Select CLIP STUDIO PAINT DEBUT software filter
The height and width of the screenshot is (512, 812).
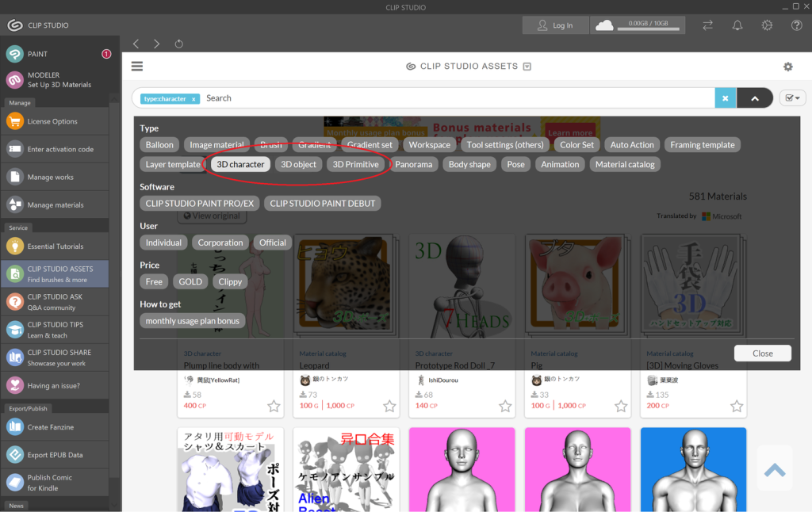pyautogui.click(x=322, y=204)
